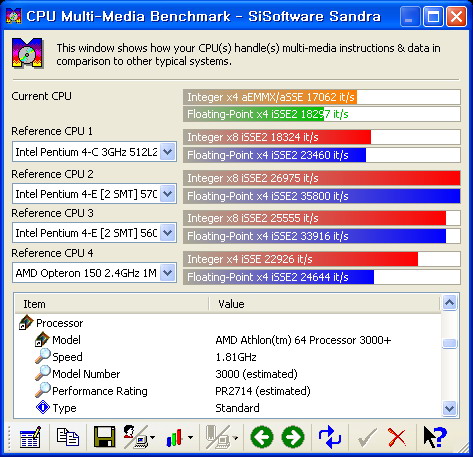
Task: Select the Processor tree item
Action: pos(59,323)
